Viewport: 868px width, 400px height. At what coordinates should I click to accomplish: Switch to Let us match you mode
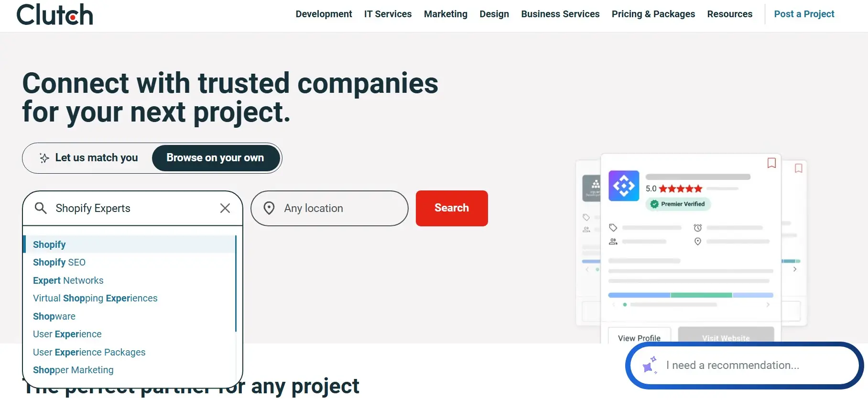point(89,158)
